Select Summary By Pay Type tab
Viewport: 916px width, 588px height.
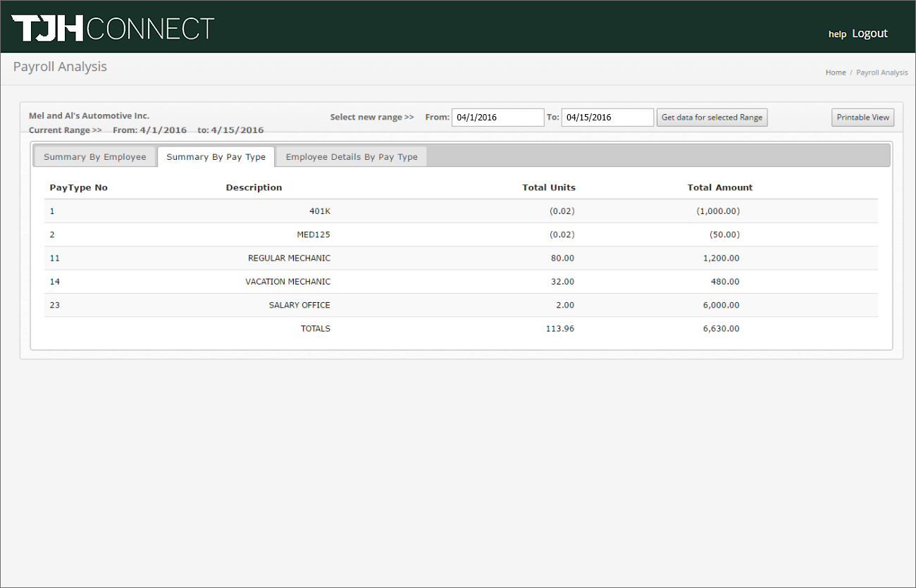216,157
